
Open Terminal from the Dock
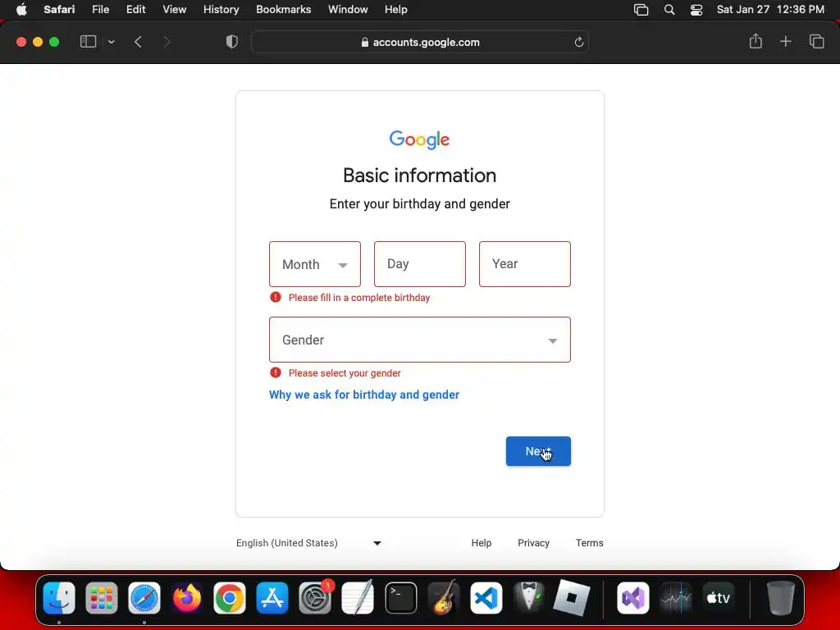[x=400, y=598]
